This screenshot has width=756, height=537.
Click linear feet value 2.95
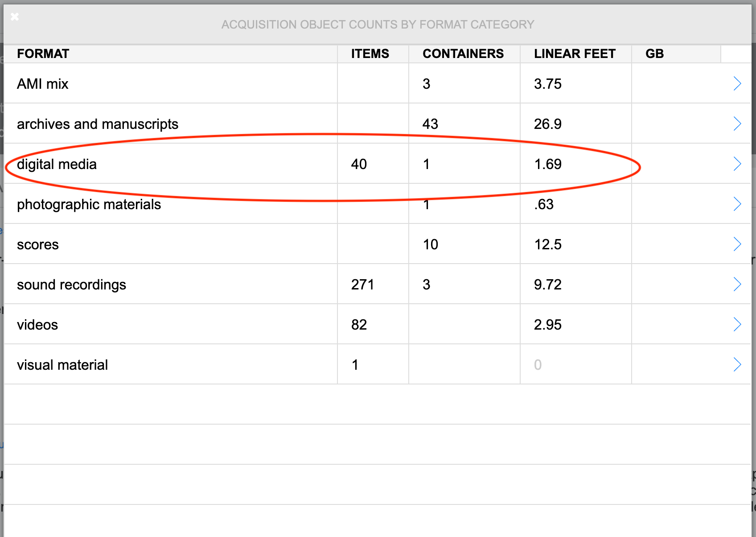548,325
